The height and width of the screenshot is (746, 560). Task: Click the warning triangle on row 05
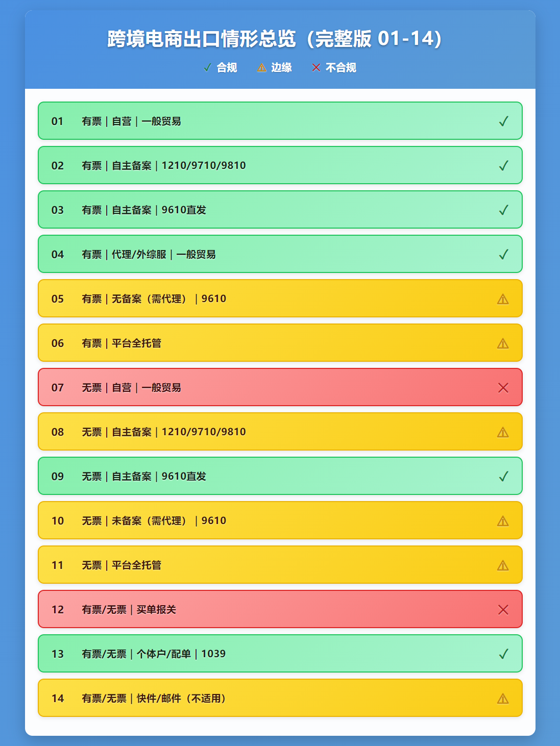point(503,299)
